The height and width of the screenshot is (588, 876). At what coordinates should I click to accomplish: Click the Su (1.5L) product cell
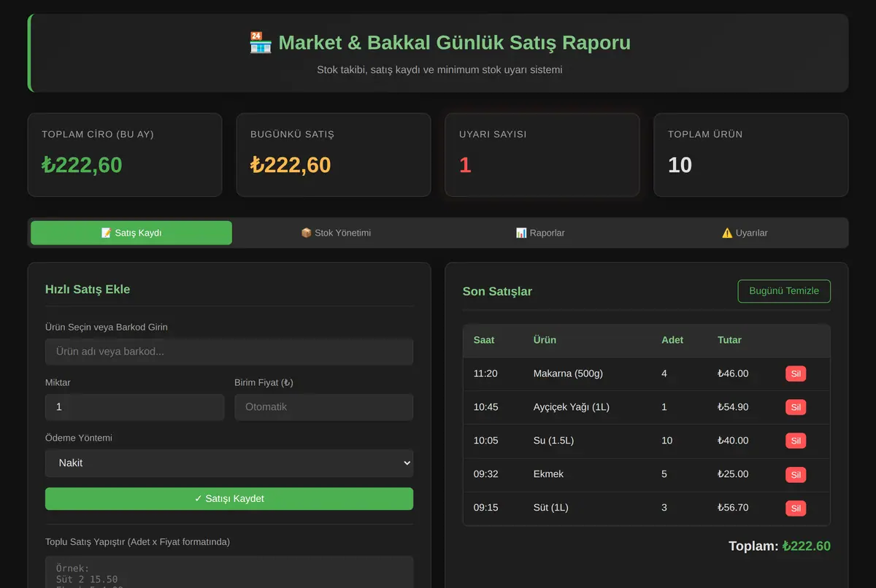tap(553, 441)
